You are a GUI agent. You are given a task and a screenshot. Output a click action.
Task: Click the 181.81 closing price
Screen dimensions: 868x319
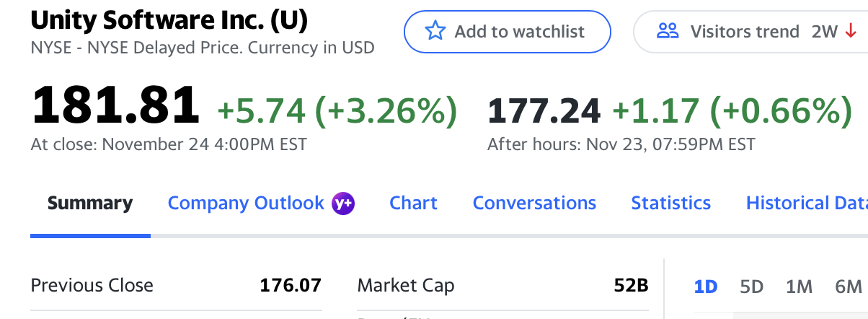click(115, 106)
